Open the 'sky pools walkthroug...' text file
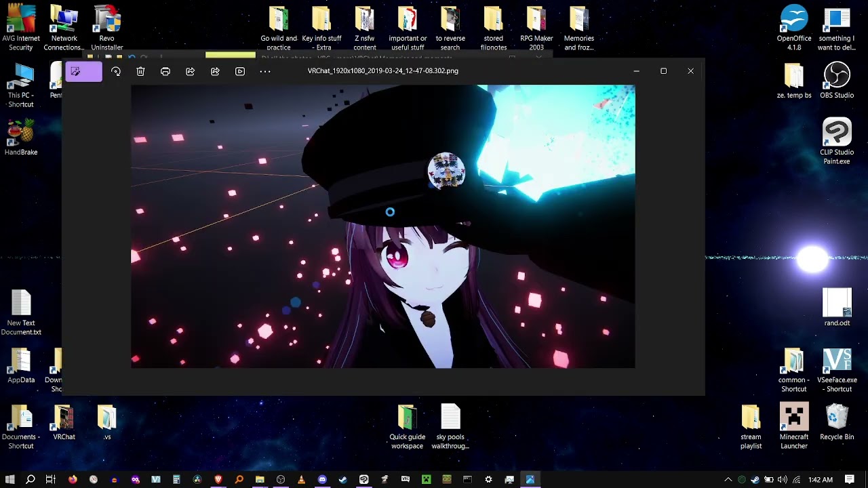This screenshot has height=488, width=868. pos(450,427)
